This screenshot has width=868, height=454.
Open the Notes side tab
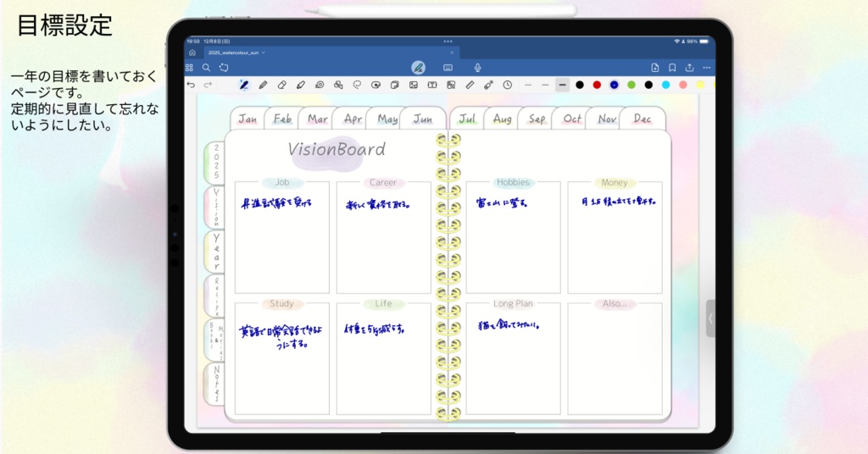pyautogui.click(x=215, y=383)
